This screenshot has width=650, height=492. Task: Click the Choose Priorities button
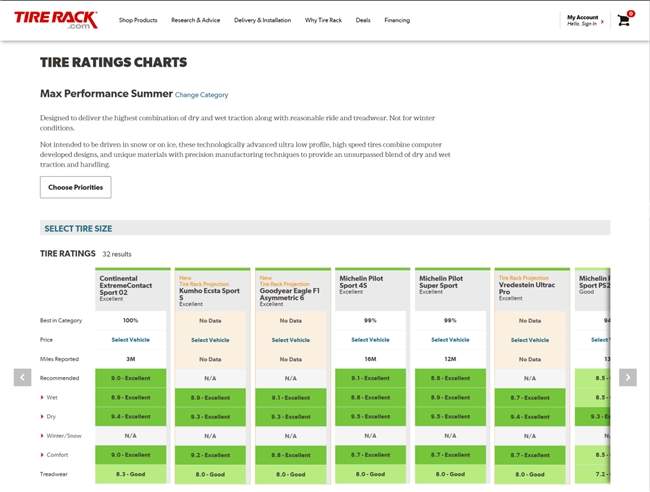[x=75, y=187]
